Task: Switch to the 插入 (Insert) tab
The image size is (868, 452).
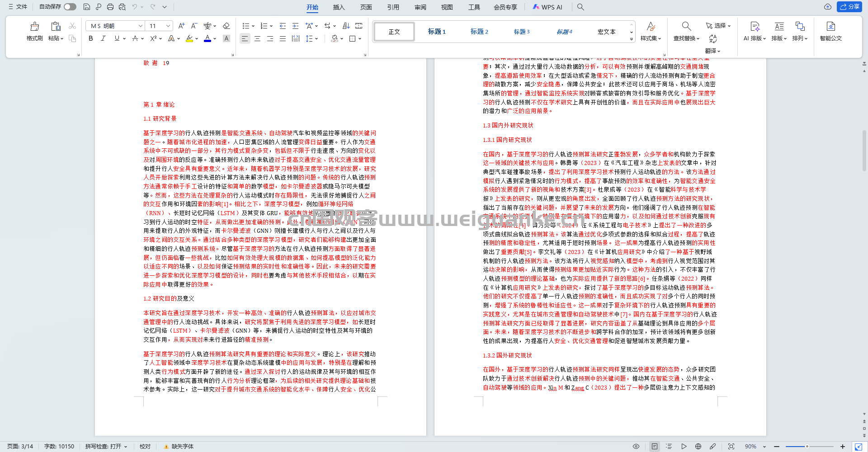Action: [339, 7]
